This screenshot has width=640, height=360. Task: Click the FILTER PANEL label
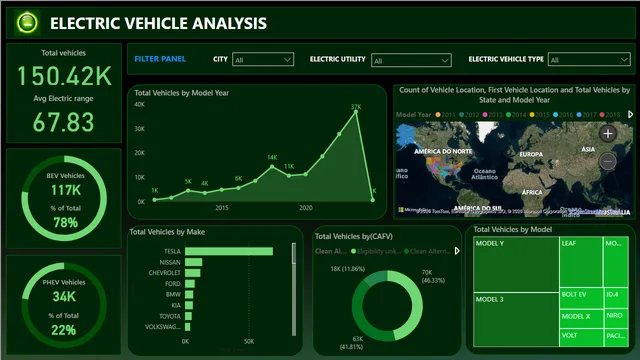pyautogui.click(x=160, y=59)
